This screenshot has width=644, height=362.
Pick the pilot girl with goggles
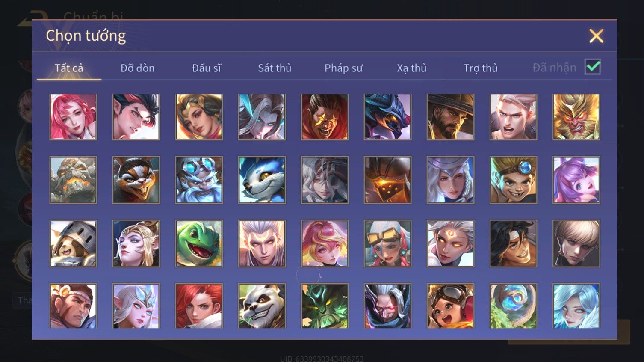pyautogui.click(x=450, y=306)
